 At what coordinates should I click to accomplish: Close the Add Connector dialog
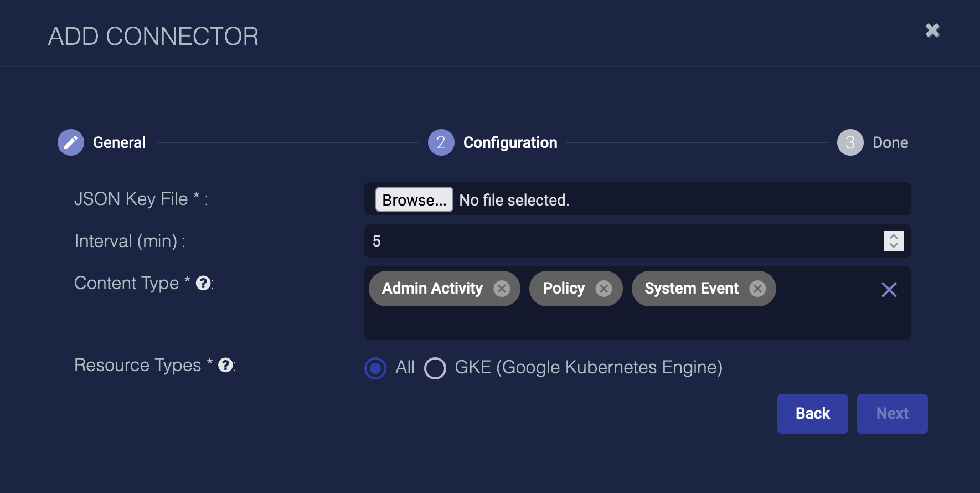[932, 30]
